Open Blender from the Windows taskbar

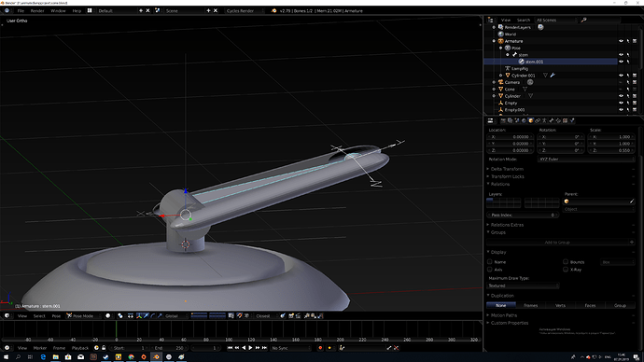(157, 357)
